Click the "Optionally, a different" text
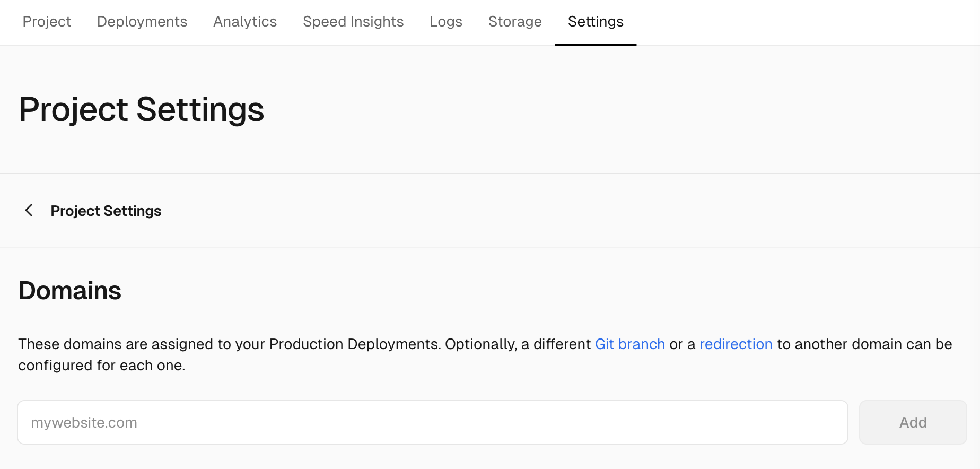Image resolution: width=980 pixels, height=469 pixels. point(518,344)
